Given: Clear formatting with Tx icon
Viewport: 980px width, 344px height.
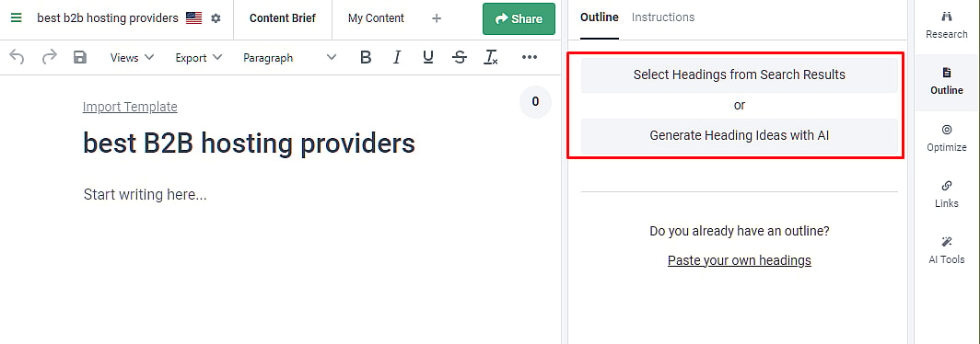Looking at the screenshot, I should click(x=491, y=57).
